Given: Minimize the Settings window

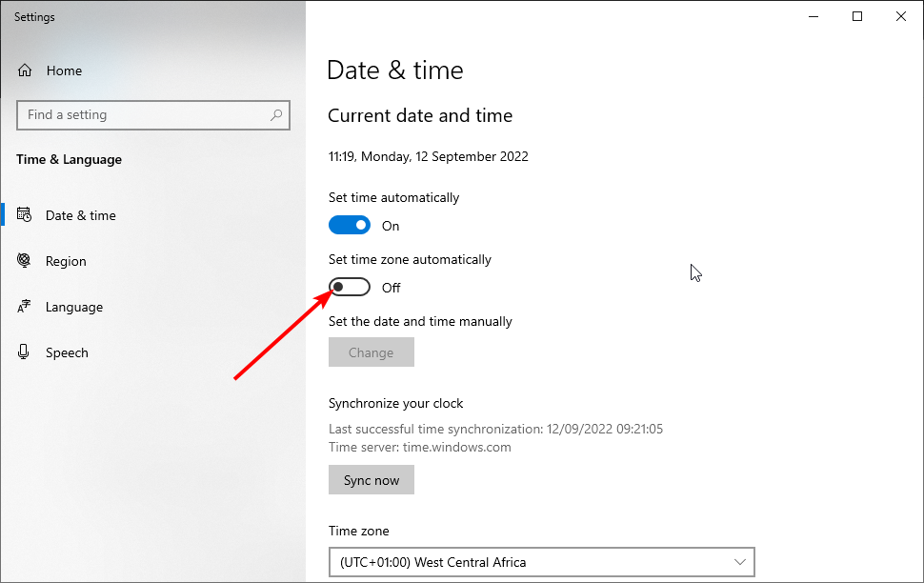Looking at the screenshot, I should [814, 16].
